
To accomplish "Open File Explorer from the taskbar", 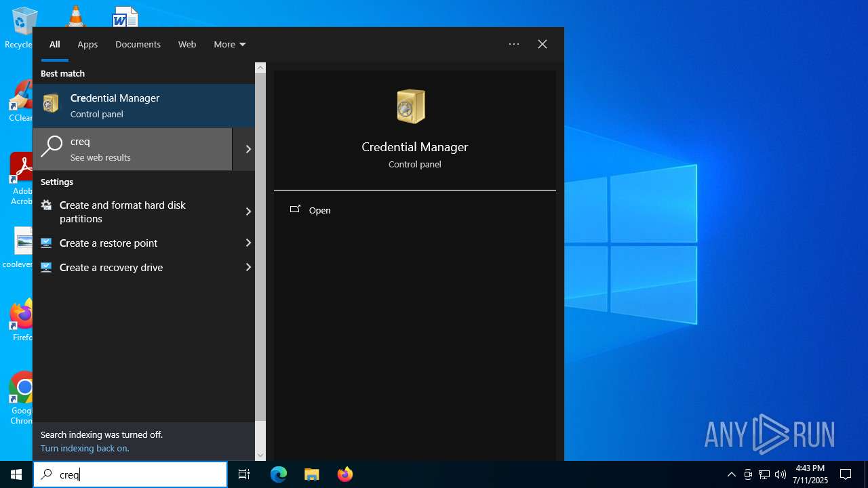I will tap(311, 474).
